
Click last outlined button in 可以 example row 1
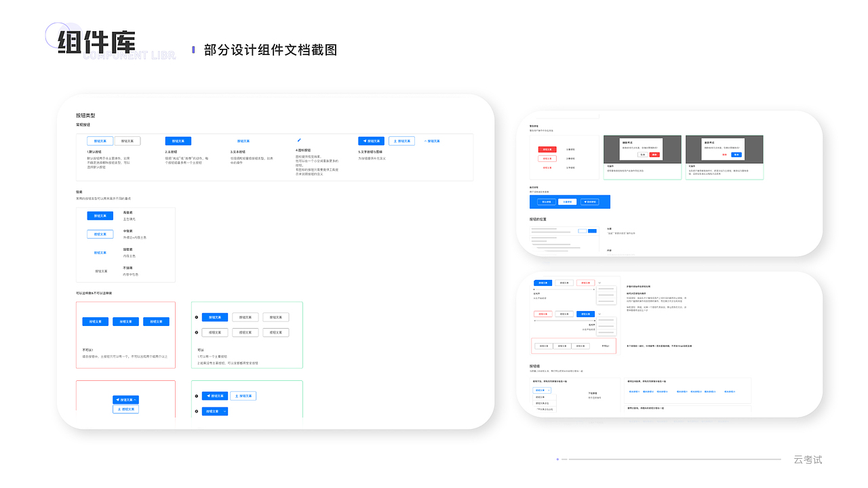coord(276,317)
